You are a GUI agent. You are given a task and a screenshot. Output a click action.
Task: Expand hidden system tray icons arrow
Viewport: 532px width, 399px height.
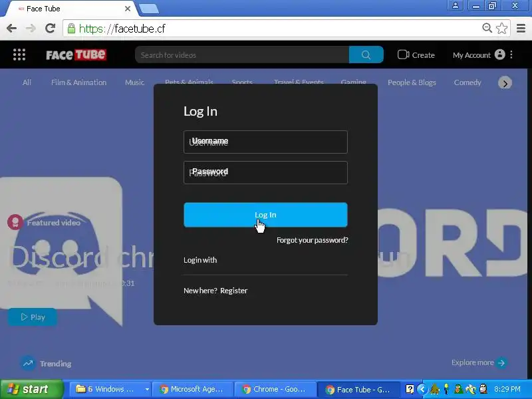coord(422,389)
